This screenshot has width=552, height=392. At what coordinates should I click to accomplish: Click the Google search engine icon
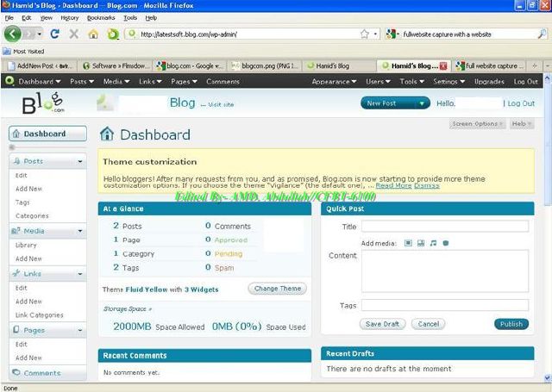tap(391, 34)
